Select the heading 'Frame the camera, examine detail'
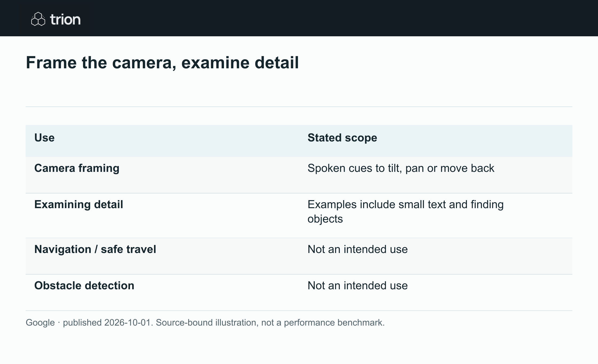The width and height of the screenshot is (598, 364). tap(162, 63)
